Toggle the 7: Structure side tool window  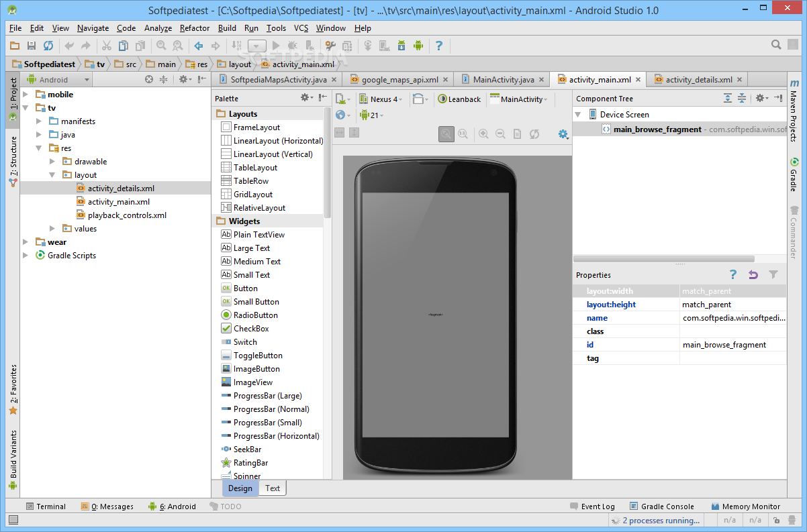tap(13, 161)
